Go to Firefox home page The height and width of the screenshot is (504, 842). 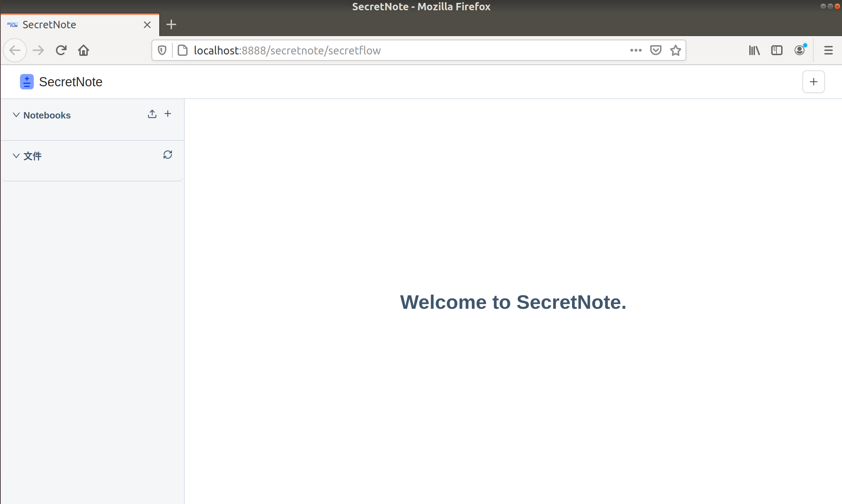pos(84,50)
